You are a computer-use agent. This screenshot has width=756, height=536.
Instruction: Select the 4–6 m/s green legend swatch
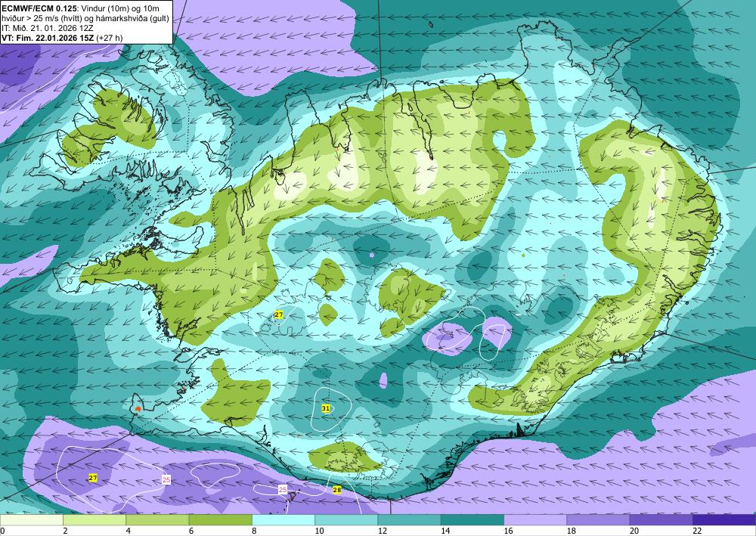157,519
